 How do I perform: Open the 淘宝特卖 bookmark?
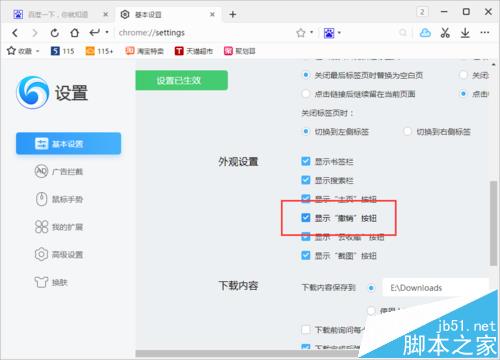click(x=144, y=51)
